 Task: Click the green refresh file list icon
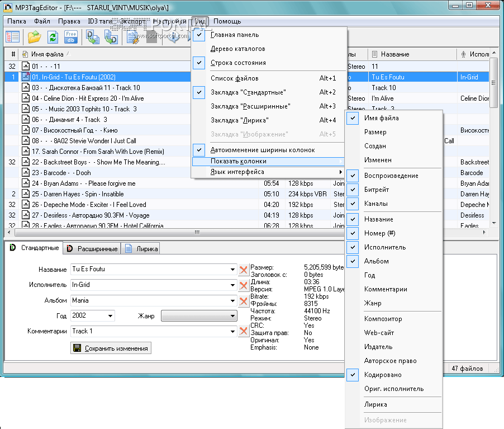pyautogui.click(x=53, y=37)
